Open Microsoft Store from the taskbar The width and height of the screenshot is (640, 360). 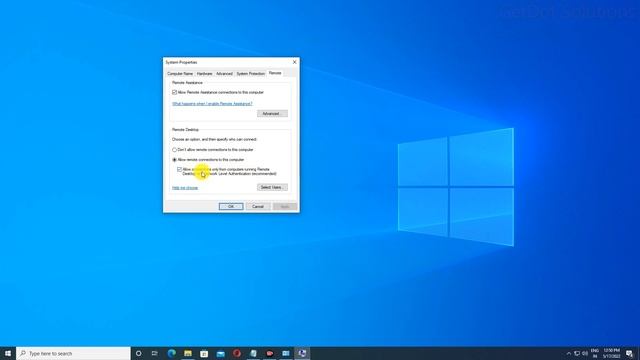pos(204,353)
